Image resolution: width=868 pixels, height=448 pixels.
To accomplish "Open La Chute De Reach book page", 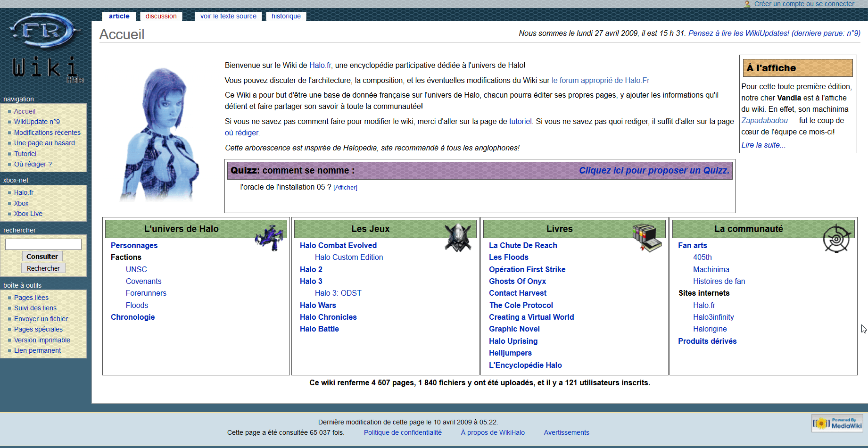I will click(523, 245).
